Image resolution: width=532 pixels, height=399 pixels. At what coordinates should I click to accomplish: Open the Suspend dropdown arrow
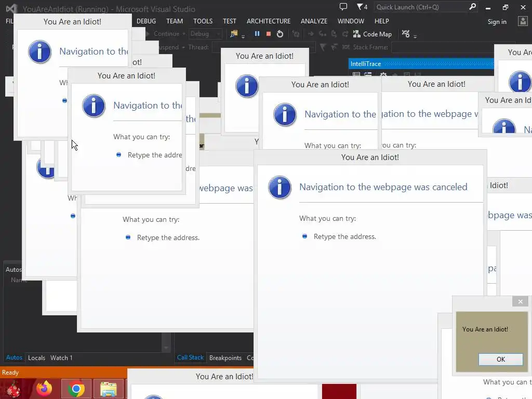183,47
